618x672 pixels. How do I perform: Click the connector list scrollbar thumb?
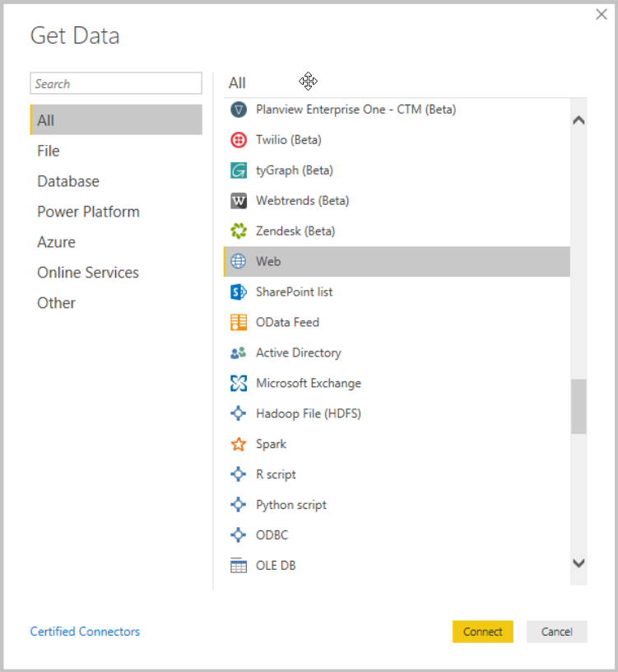pos(579,405)
